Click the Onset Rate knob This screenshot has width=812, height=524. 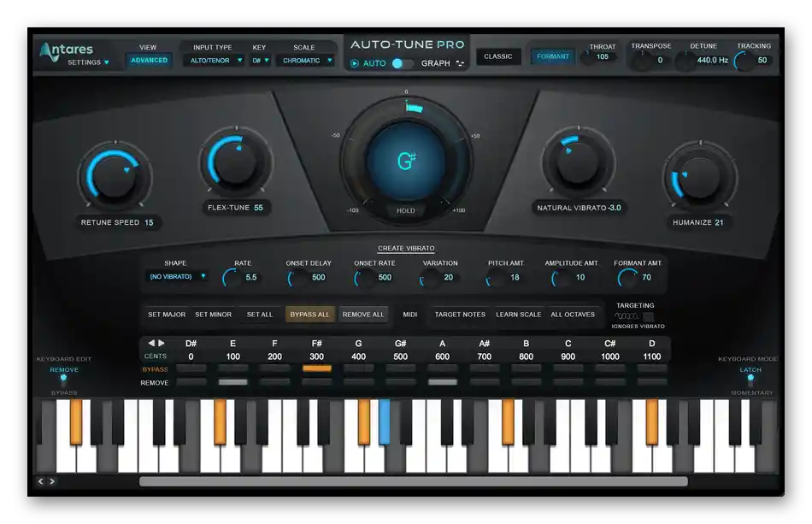pyautogui.click(x=363, y=278)
